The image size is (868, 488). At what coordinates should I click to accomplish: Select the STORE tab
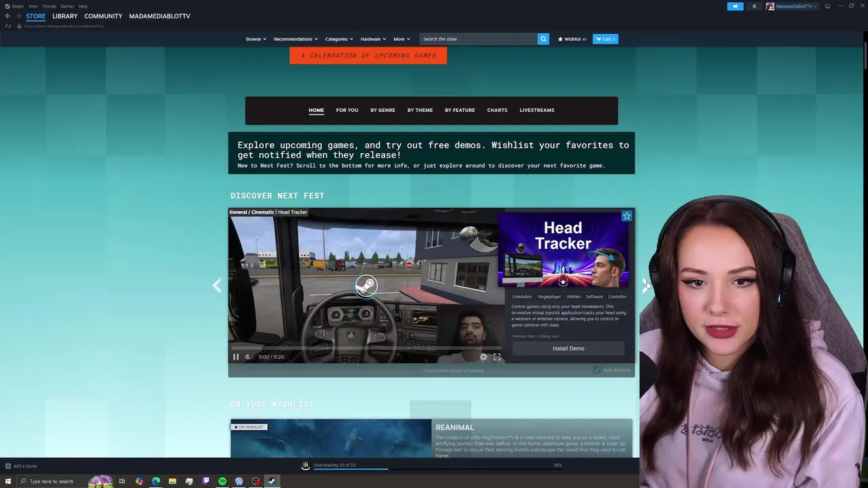36,16
